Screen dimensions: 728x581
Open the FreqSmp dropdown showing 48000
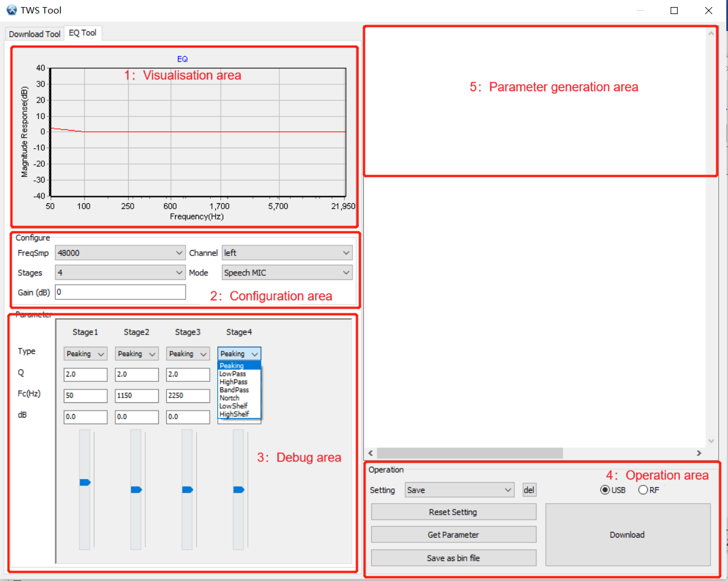(120, 253)
